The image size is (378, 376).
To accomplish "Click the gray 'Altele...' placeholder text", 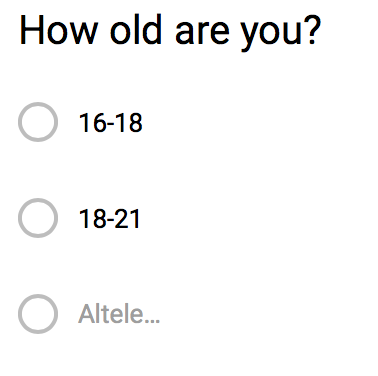I will pyautogui.click(x=119, y=314).
